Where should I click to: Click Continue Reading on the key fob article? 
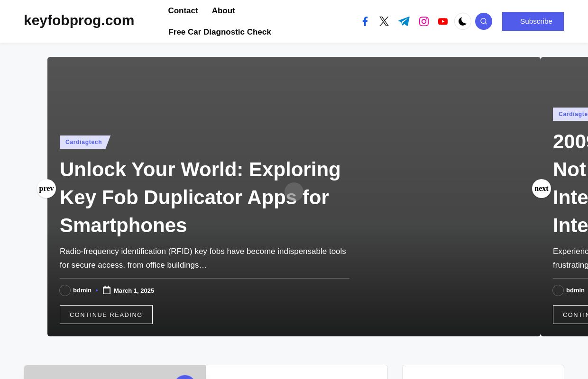(x=106, y=315)
